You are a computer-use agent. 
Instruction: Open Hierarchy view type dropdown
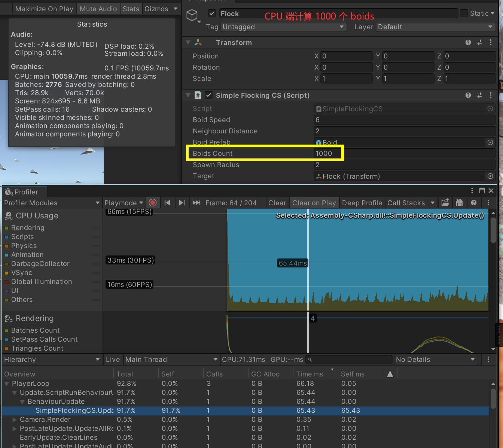[52, 359]
